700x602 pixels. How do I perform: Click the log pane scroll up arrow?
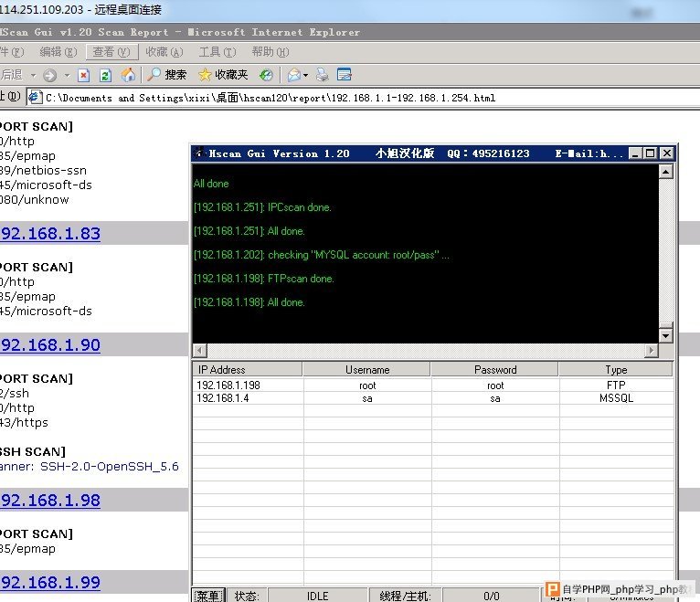[x=665, y=172]
